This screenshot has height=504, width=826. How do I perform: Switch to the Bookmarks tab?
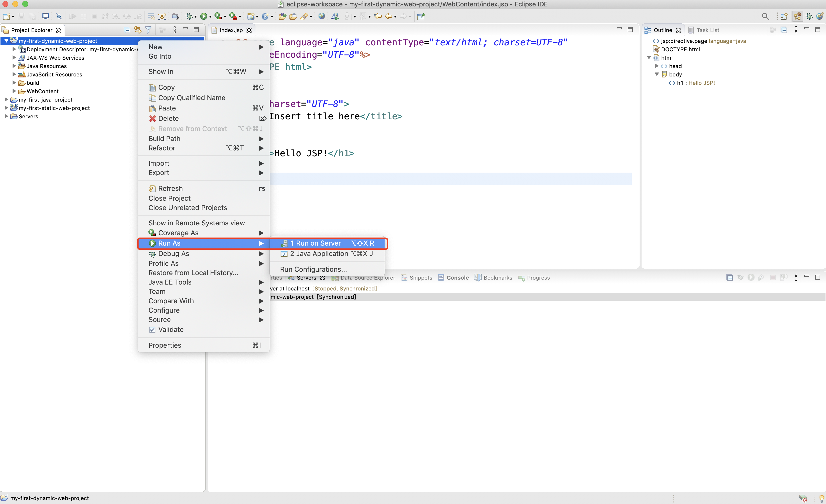tap(493, 278)
